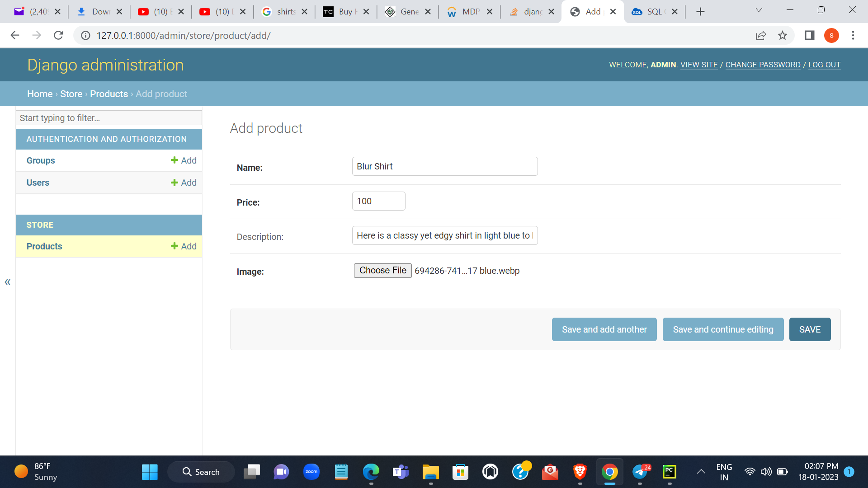
Task: Open the Chrome profile avatar
Action: 832,35
